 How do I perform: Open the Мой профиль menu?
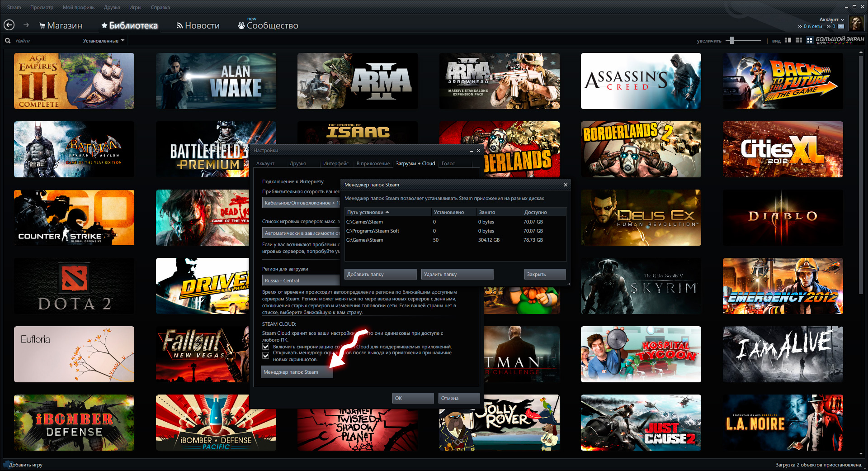79,7
